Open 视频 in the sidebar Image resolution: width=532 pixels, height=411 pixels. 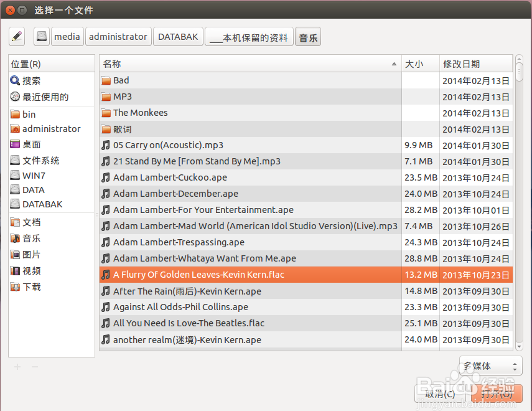51,271
